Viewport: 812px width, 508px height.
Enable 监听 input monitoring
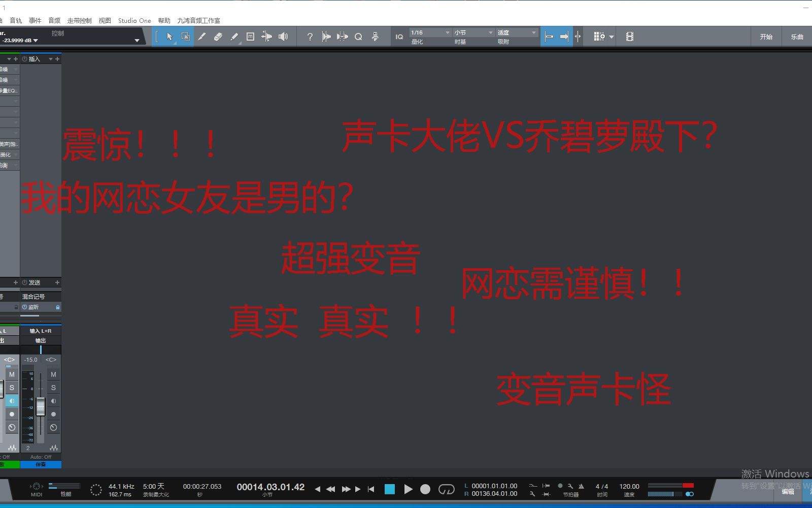pos(31,307)
